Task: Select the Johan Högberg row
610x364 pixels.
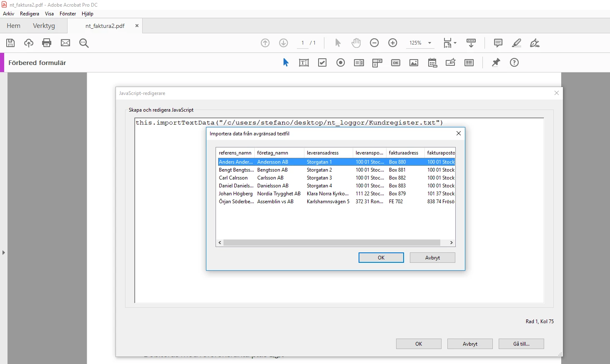Action: pos(336,194)
